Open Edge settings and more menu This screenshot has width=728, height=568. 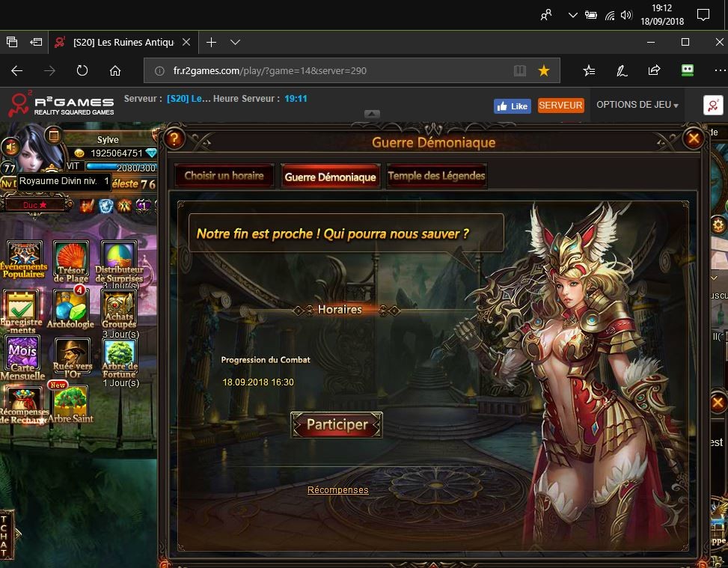tap(720, 70)
